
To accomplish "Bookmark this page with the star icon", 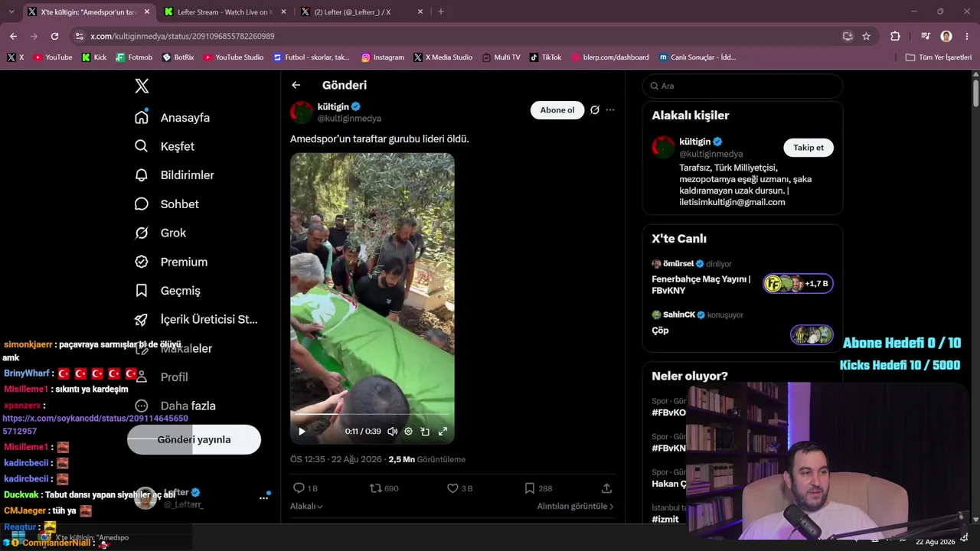I will [x=867, y=36].
